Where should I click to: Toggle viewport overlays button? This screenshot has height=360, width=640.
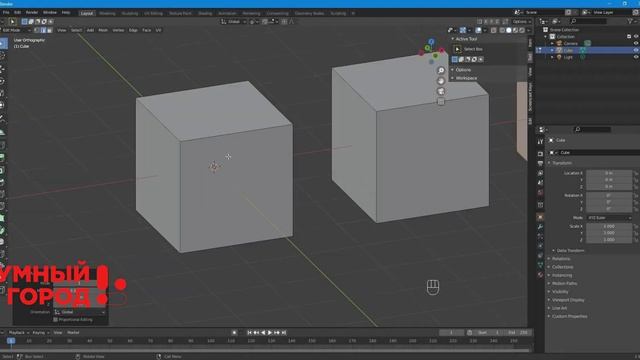tap(478, 30)
